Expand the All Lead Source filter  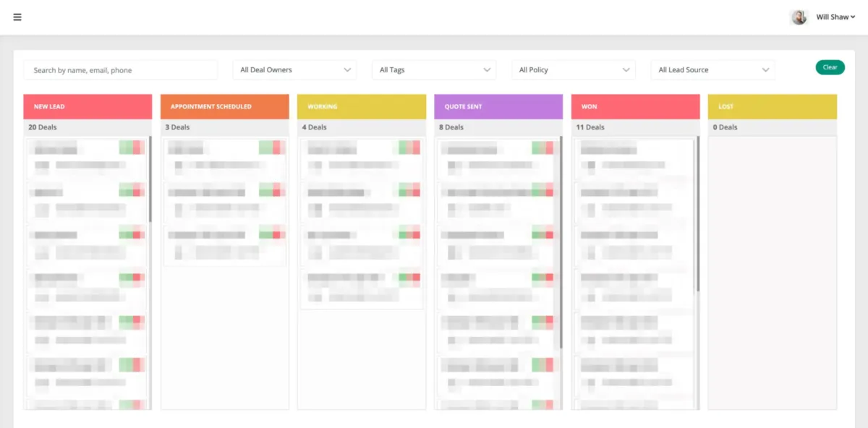pyautogui.click(x=713, y=70)
